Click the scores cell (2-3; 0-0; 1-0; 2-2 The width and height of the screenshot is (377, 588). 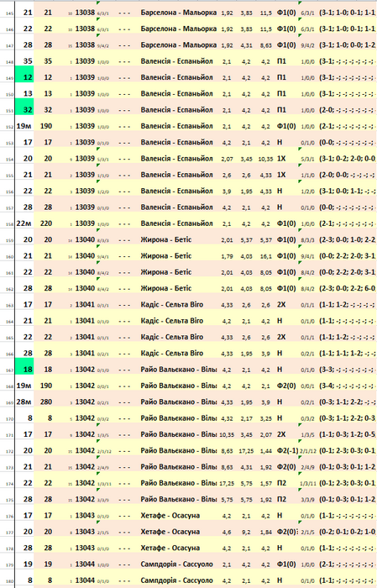(x=347, y=239)
